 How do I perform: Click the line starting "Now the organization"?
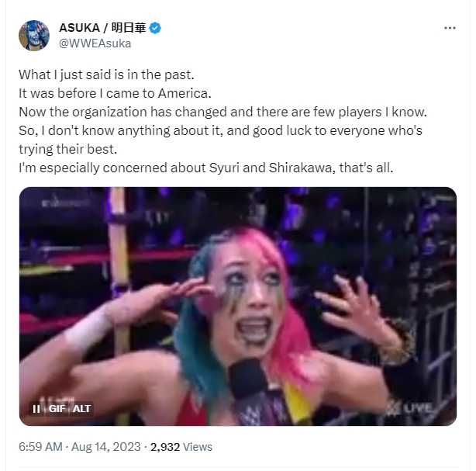click(222, 112)
